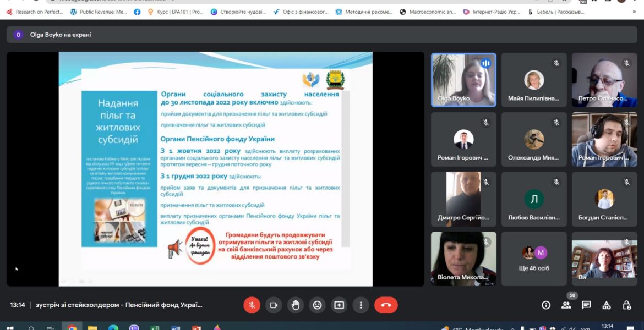Image resolution: width=644 pixels, height=330 pixels.
Task: Open 'Інтернет-Радіо Укр...' bookmark
Action: 492,12
